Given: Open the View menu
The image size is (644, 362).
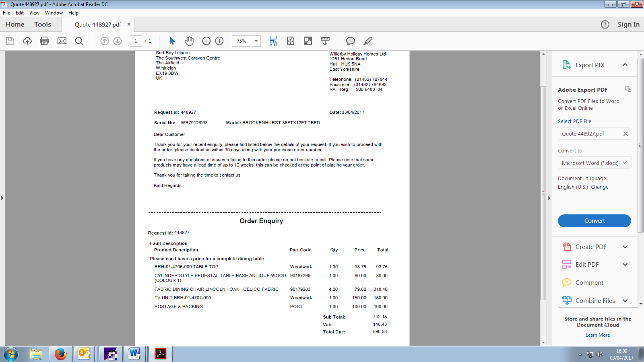Looking at the screenshot, I should (x=34, y=13).
